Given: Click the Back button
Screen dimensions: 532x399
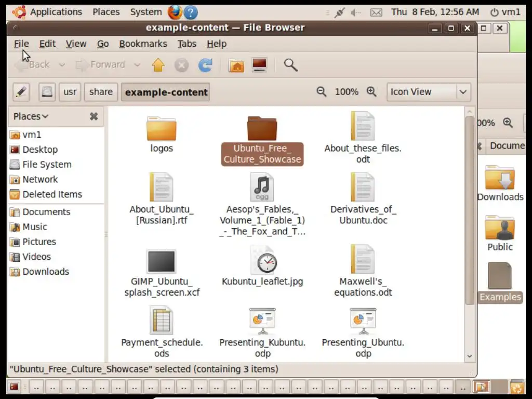Looking at the screenshot, I should point(33,64).
